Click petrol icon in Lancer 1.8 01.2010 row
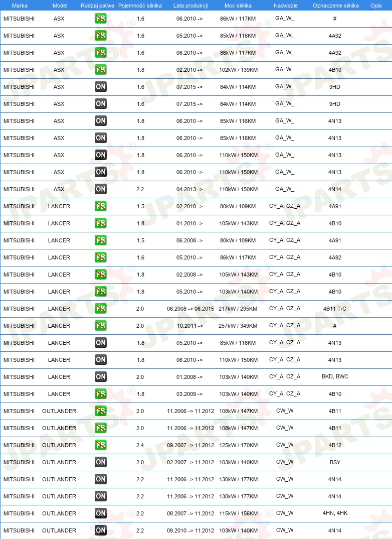Image resolution: width=392 pixels, height=539 pixels. (101, 223)
